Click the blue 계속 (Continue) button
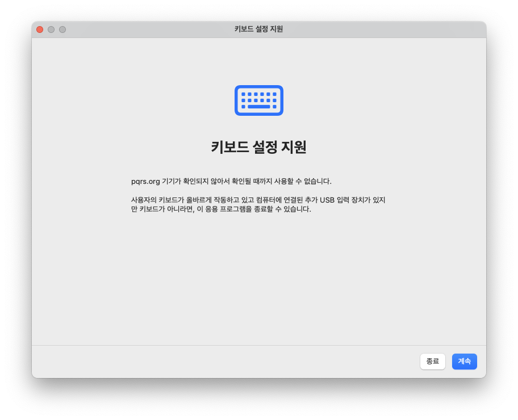This screenshot has width=518, height=420. tap(464, 361)
